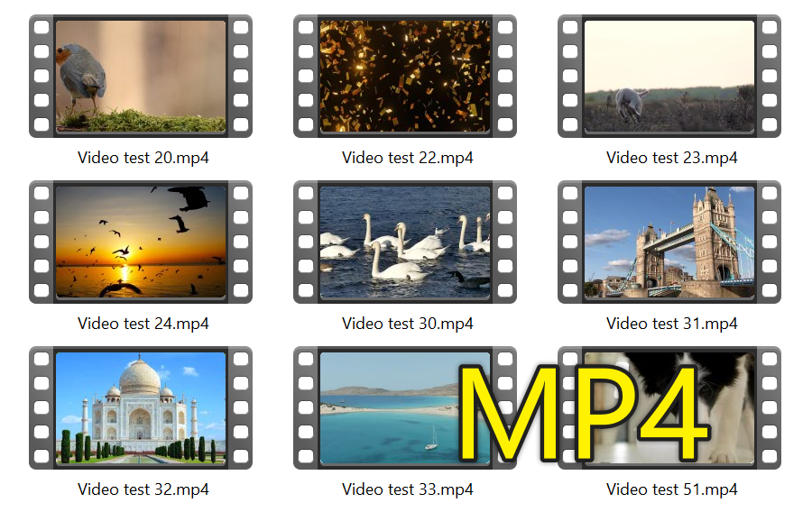Image resolution: width=812 pixels, height=521 pixels.
Task: Select the swans video thumbnail
Action: (406, 241)
